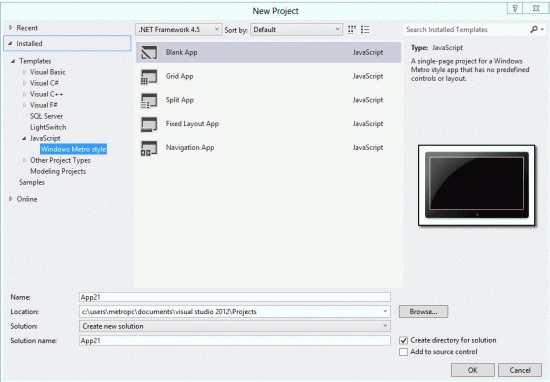Click the Cancel button
This screenshot has height=382, width=550.
(520, 370)
